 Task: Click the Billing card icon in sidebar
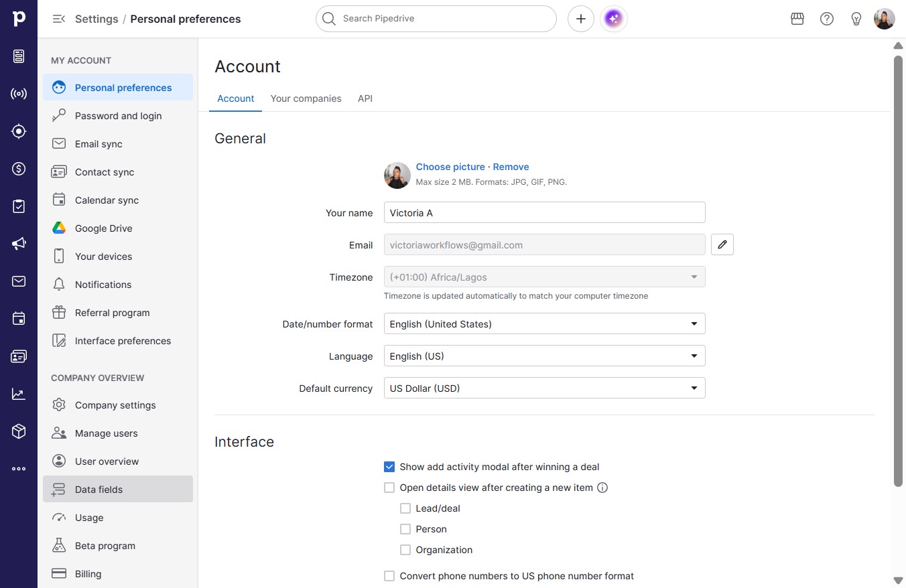click(x=59, y=574)
